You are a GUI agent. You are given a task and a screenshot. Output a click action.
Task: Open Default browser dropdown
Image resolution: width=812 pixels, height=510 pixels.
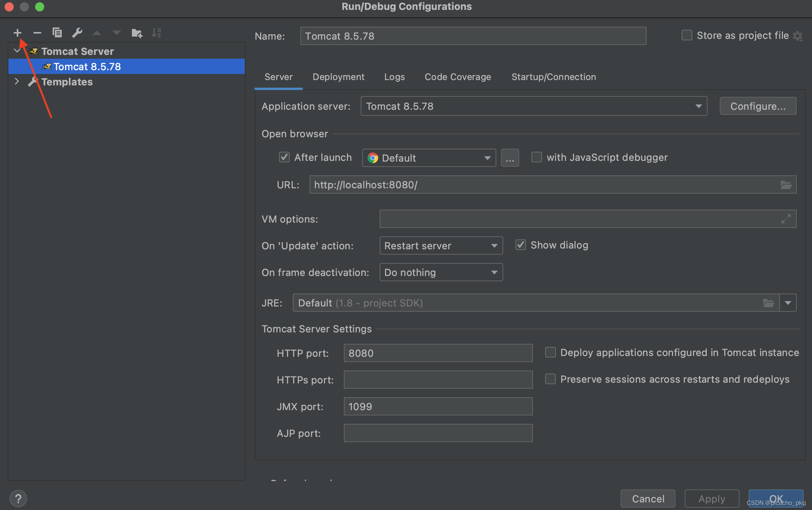click(429, 158)
